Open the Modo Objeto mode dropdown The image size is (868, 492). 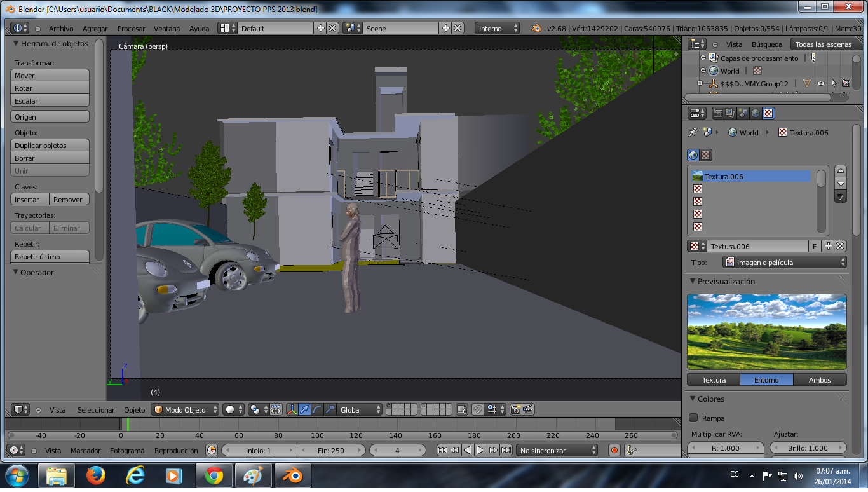[185, 410]
